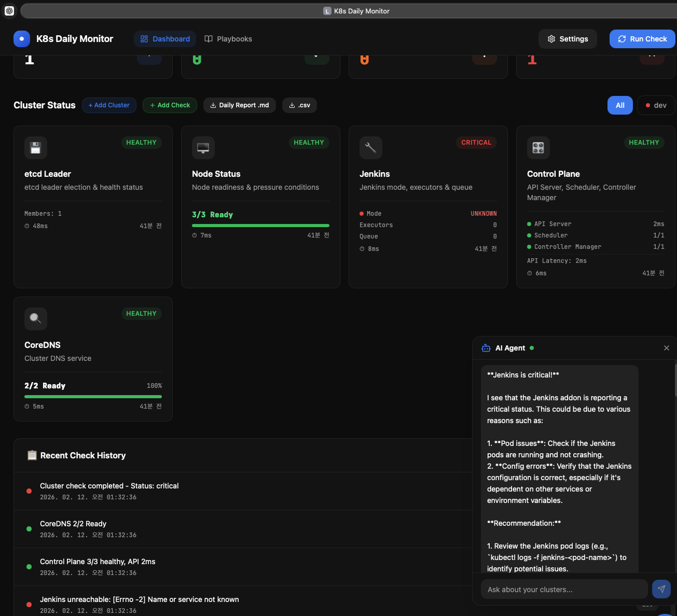Click the Node Status 3/3 Ready progress bar
677x616 pixels.
click(260, 226)
